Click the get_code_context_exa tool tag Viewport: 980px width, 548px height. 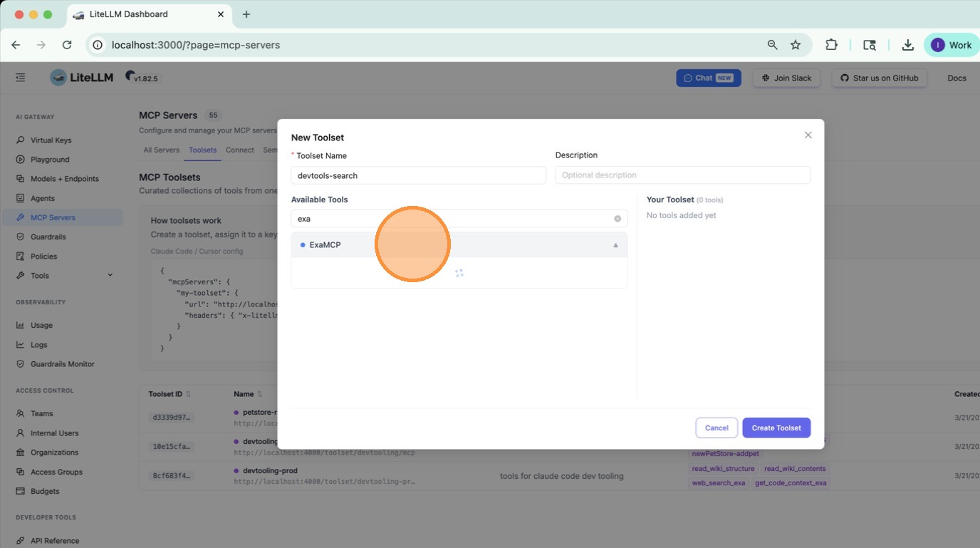tap(791, 483)
